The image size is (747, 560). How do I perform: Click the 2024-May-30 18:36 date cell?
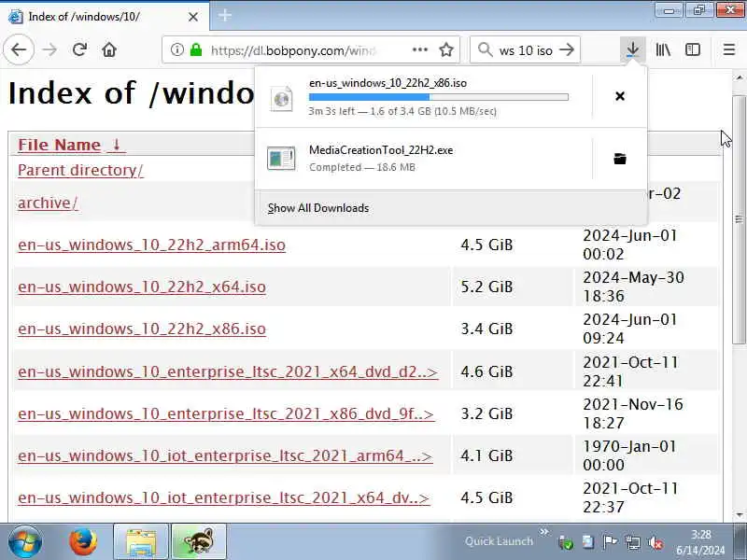pos(645,287)
